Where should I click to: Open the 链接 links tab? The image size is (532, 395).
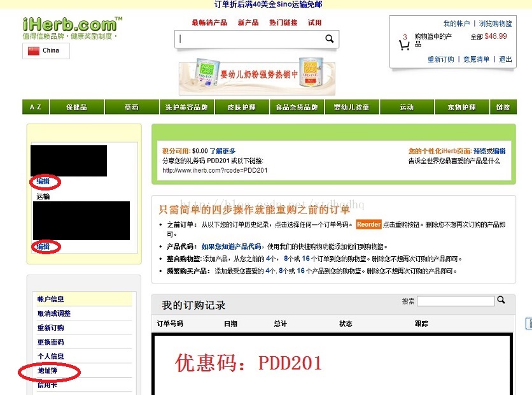[503, 107]
